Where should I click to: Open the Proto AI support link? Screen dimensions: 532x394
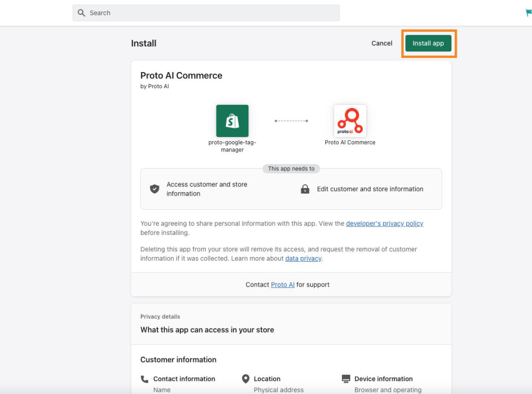click(283, 284)
